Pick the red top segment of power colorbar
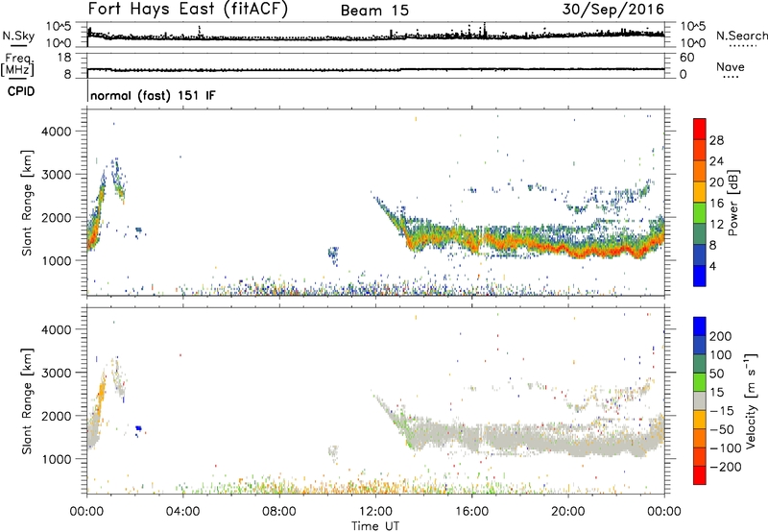Screen dimensions: 768x532 coord(700,129)
